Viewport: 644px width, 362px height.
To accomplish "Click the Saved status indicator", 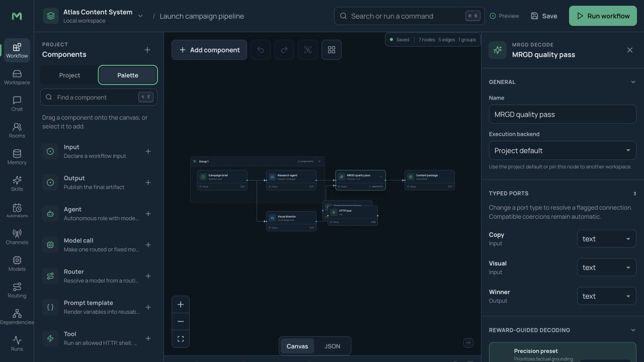I will point(399,40).
